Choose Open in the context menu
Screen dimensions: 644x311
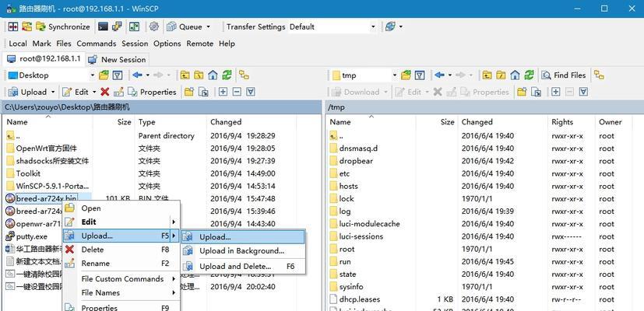tap(121, 208)
